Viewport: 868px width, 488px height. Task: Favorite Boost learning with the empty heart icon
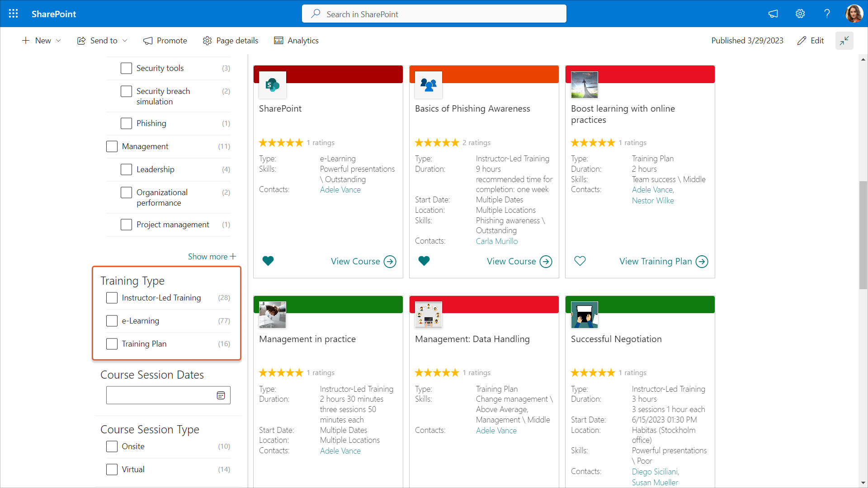[x=580, y=261]
